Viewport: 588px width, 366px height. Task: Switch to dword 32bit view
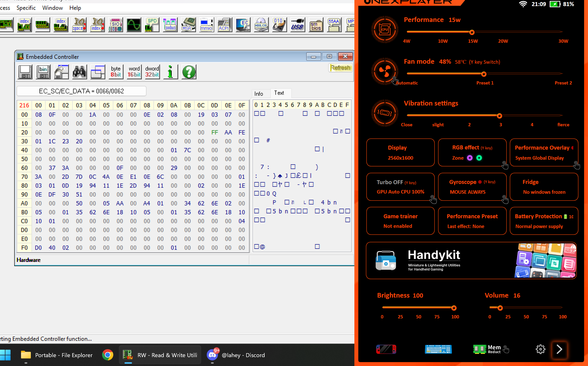coord(152,72)
